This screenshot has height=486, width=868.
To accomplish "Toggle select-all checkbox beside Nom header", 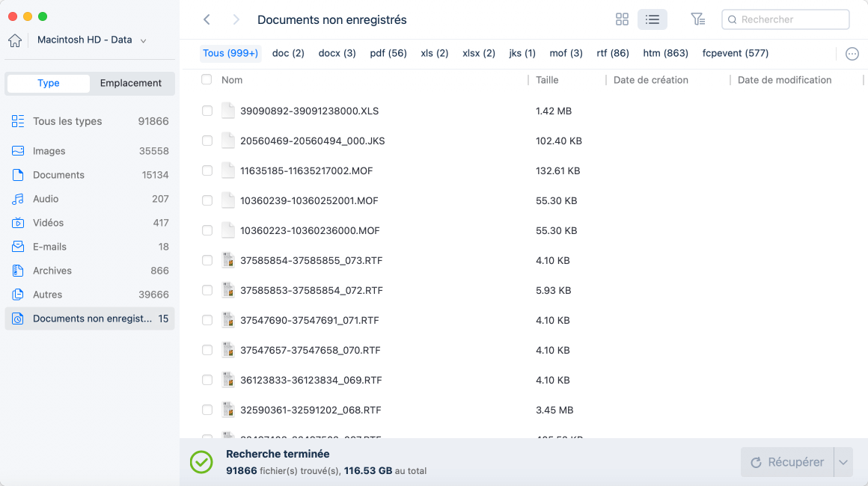I will (207, 80).
